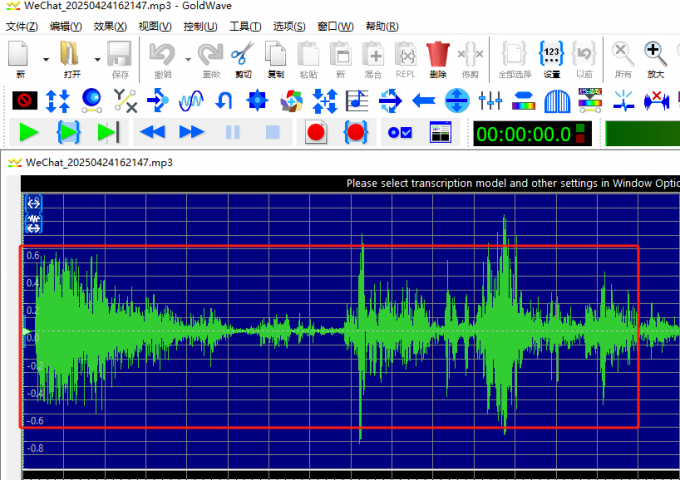The image size is (680, 480).
Task: Click the Rewind double-arrow button
Action: click(152, 132)
